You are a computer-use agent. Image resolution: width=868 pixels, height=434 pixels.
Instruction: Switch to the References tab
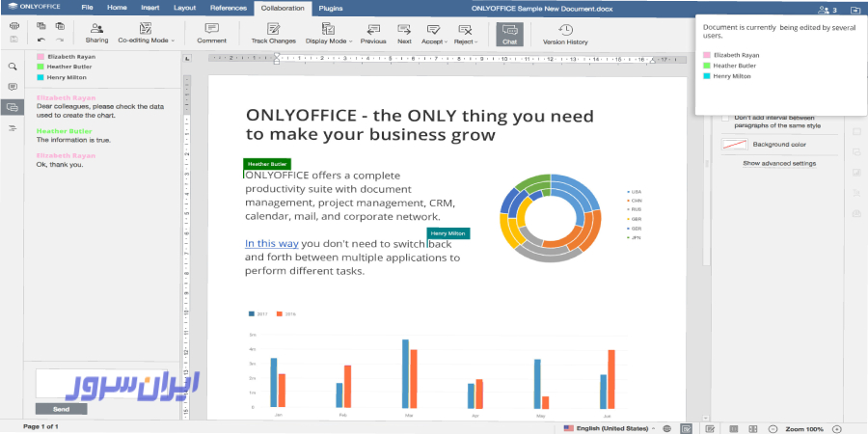click(228, 9)
